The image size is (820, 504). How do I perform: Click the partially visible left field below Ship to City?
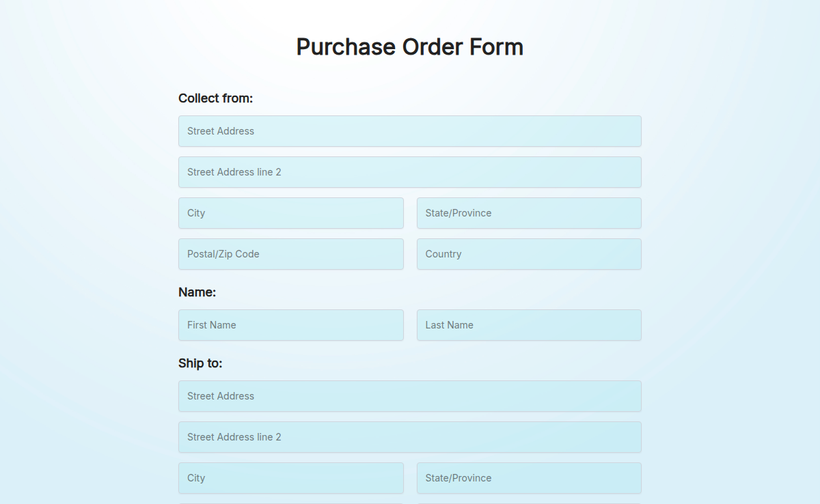(x=290, y=501)
